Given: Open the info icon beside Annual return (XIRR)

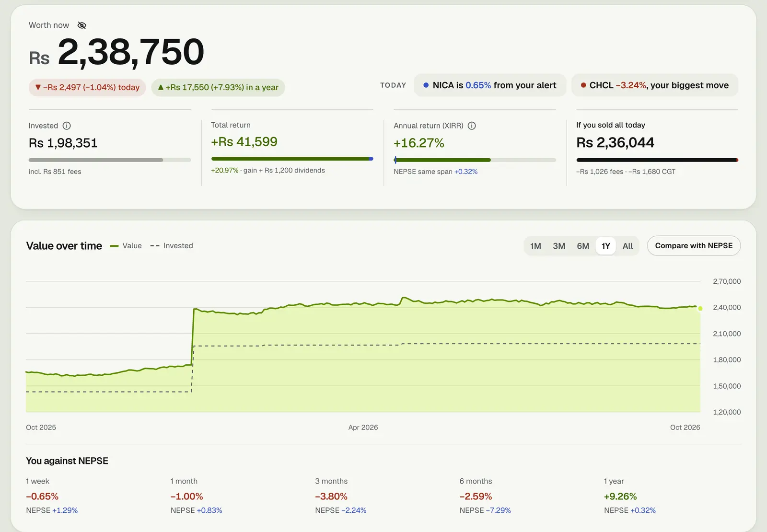Looking at the screenshot, I should [x=472, y=126].
